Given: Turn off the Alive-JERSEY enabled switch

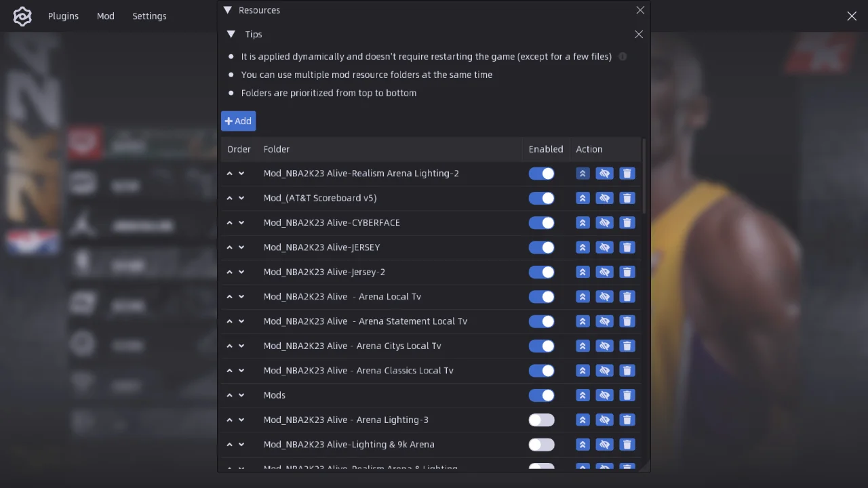Looking at the screenshot, I should [x=542, y=247].
